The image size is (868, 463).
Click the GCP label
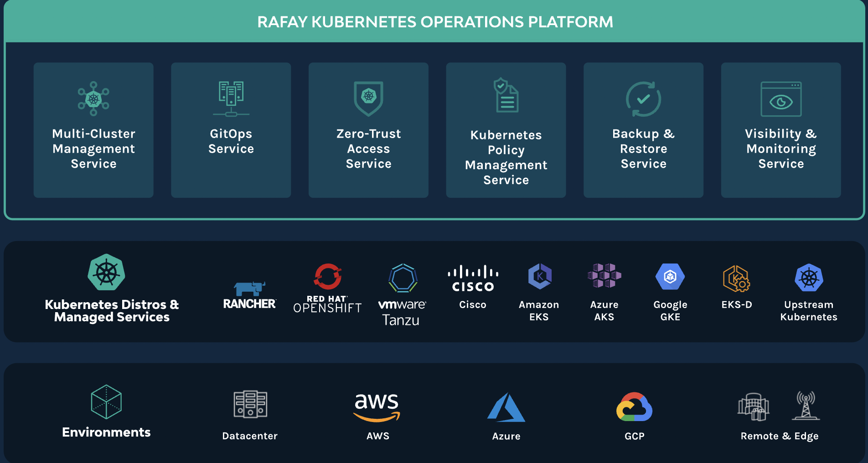click(x=635, y=436)
